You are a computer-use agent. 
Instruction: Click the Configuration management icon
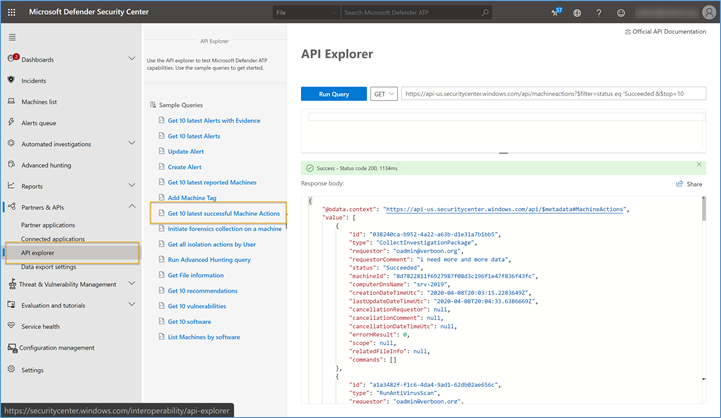pos(12,348)
